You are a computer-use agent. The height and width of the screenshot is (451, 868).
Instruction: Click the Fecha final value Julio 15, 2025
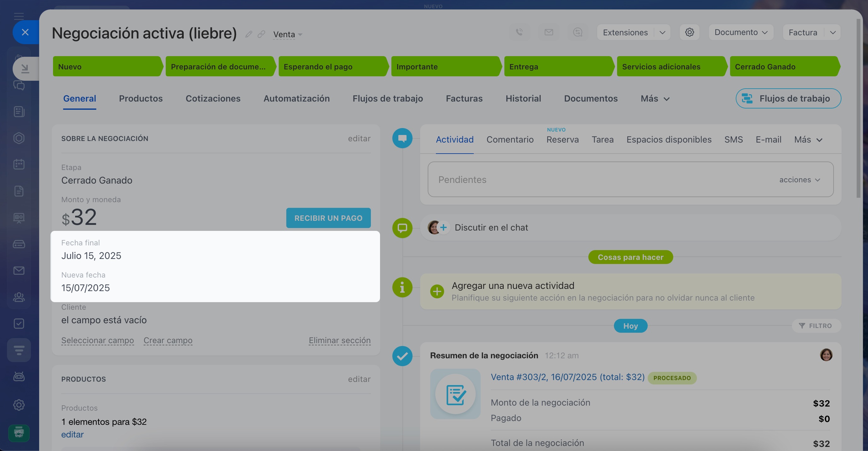[91, 256]
